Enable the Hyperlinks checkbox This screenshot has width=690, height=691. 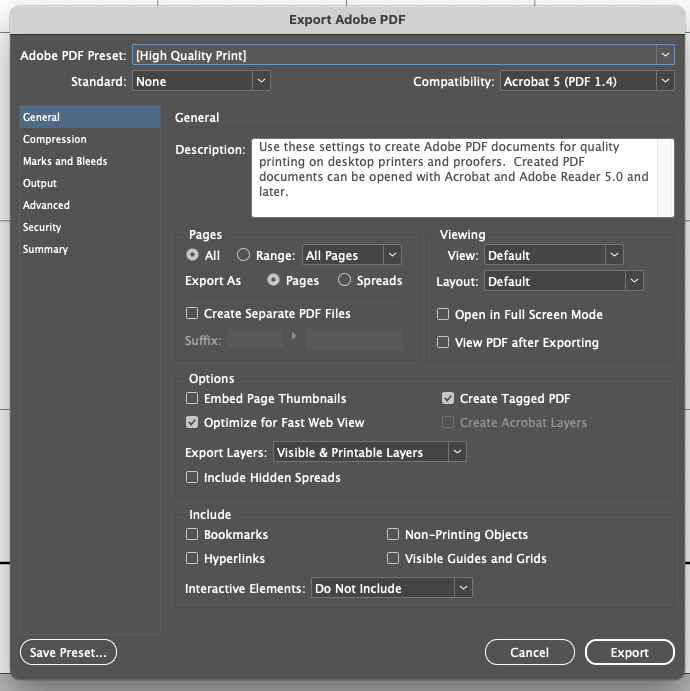[x=192, y=558]
